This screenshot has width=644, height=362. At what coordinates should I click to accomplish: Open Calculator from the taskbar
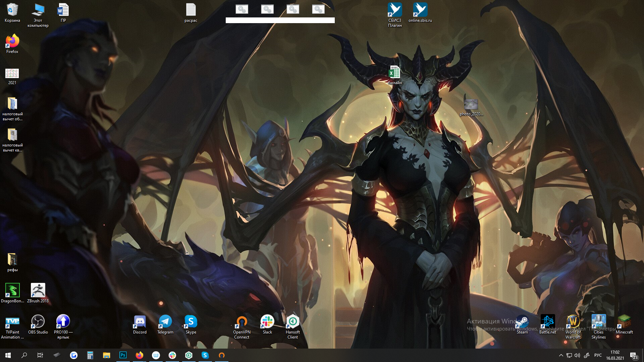coord(90,355)
